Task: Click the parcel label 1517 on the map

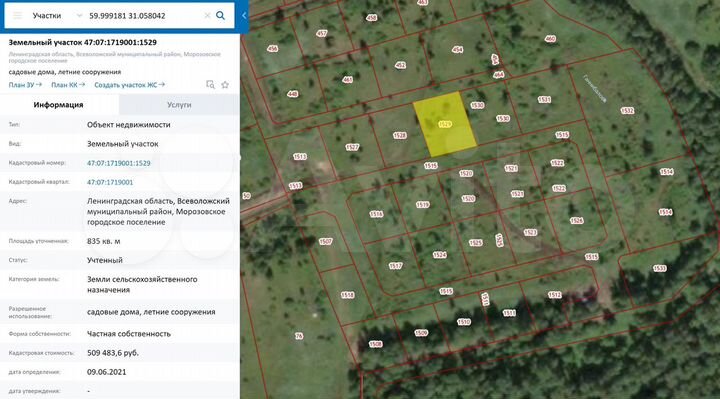Action: pos(395,266)
